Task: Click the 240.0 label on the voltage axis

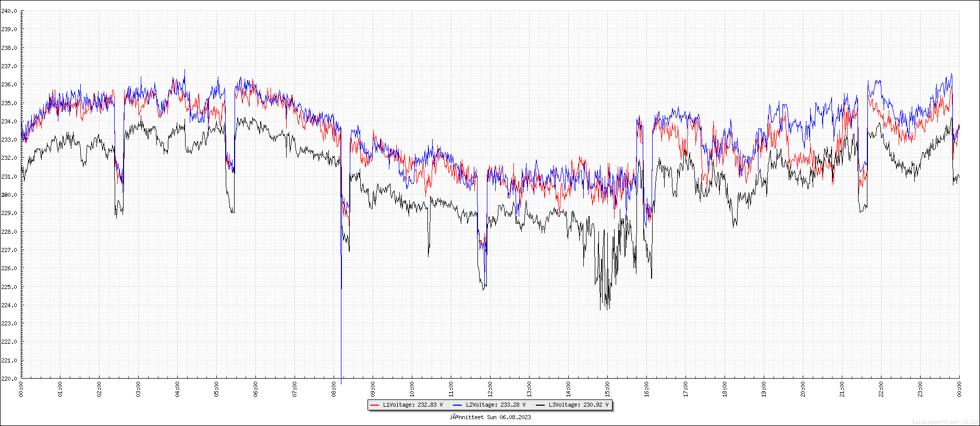Action: [x=9, y=11]
